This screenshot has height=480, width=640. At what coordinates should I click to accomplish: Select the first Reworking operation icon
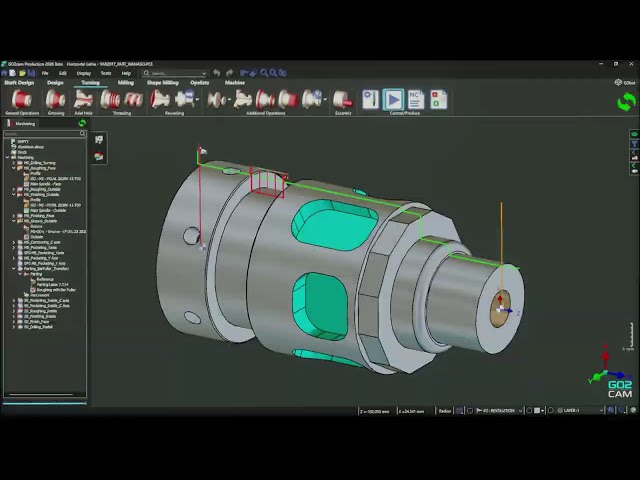[160, 99]
